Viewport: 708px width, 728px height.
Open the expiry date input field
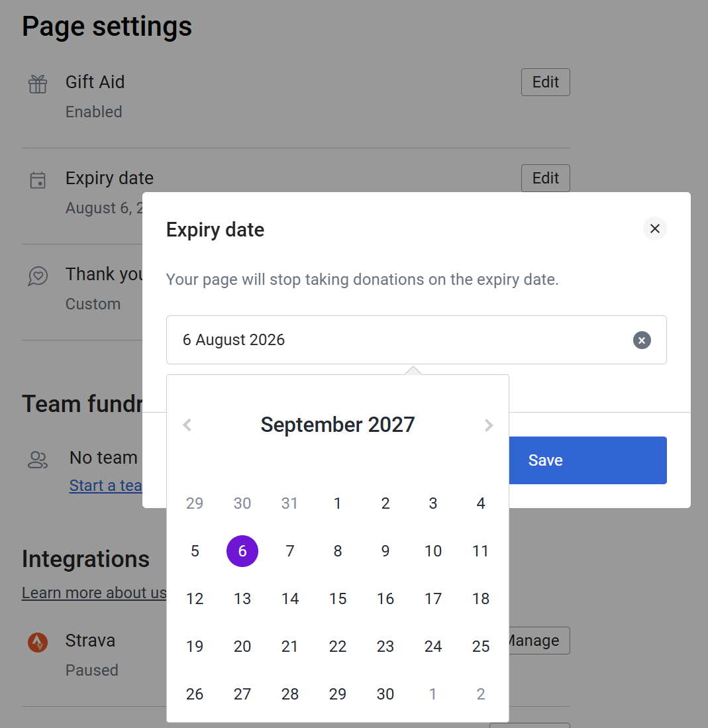416,340
